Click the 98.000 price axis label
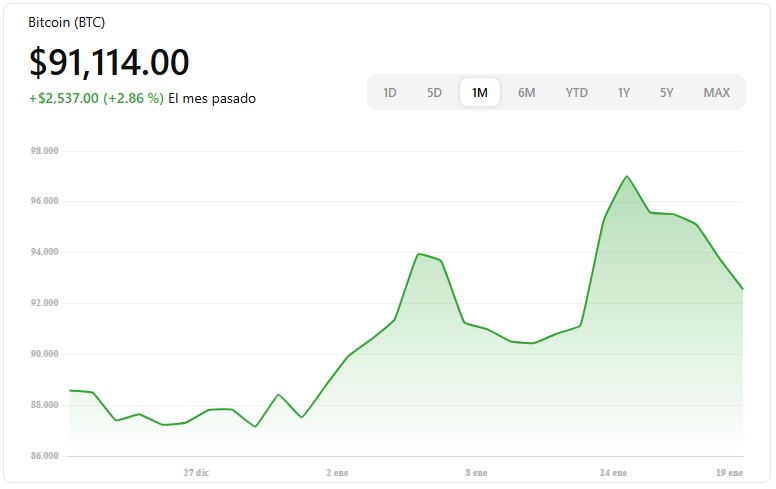Viewport: 776px width, 489px height. click(45, 151)
